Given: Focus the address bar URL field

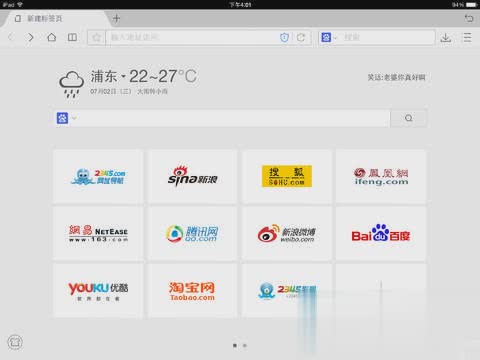Looking at the screenshot, I should 193,37.
